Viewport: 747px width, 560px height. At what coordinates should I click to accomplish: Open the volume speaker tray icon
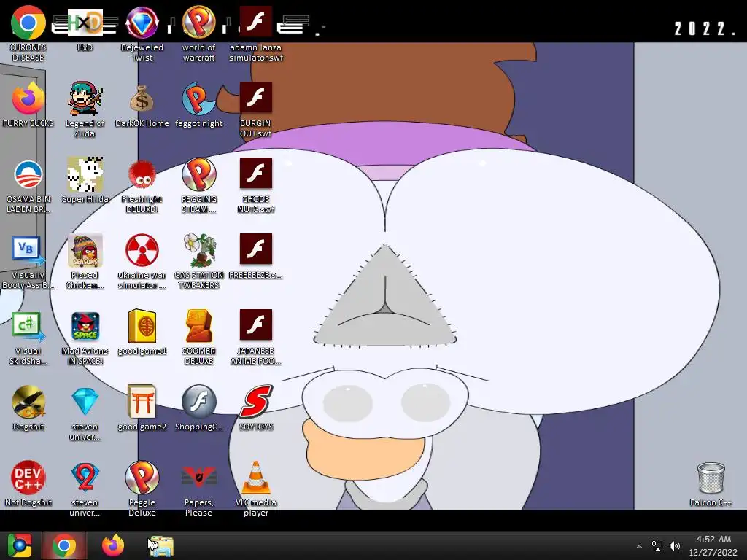pos(675,546)
